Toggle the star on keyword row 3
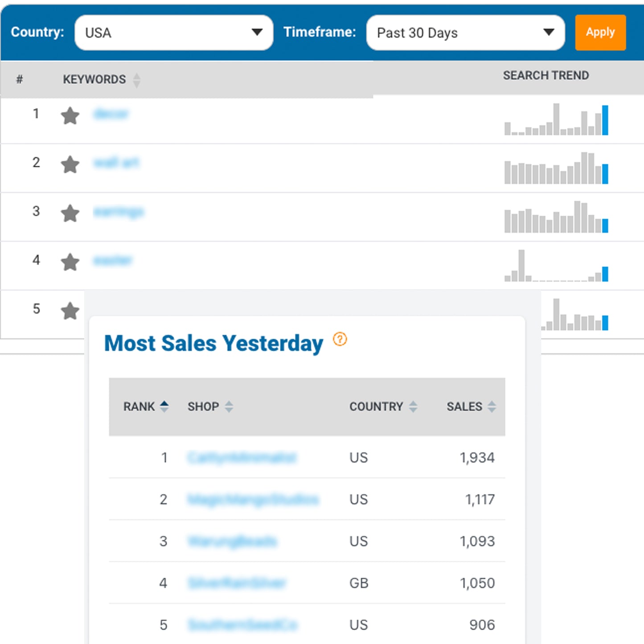This screenshot has height=644, width=644. click(x=70, y=213)
